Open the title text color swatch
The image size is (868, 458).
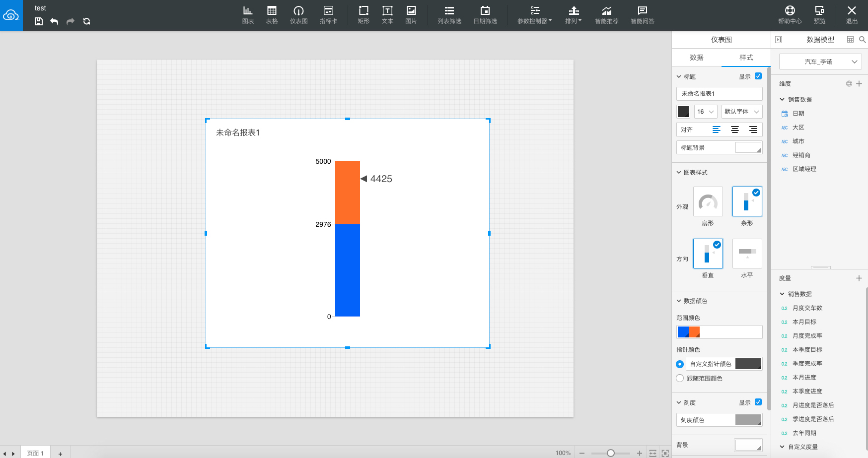683,112
